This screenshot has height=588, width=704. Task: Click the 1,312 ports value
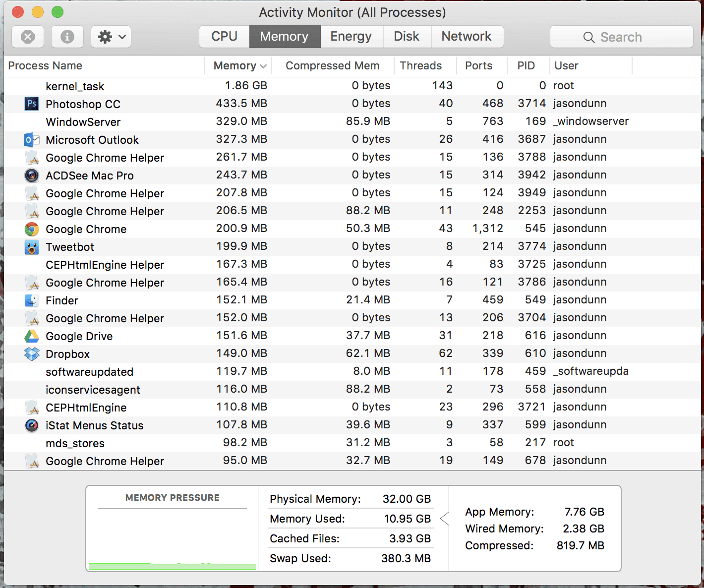click(x=487, y=228)
